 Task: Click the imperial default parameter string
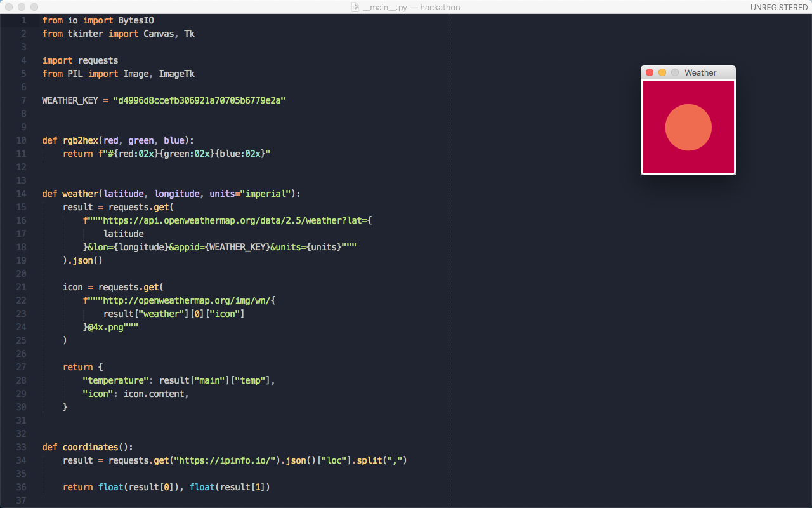(x=266, y=193)
